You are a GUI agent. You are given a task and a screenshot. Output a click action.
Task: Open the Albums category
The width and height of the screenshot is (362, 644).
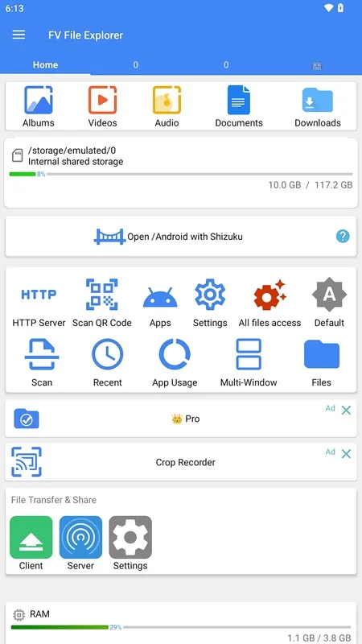(x=38, y=107)
